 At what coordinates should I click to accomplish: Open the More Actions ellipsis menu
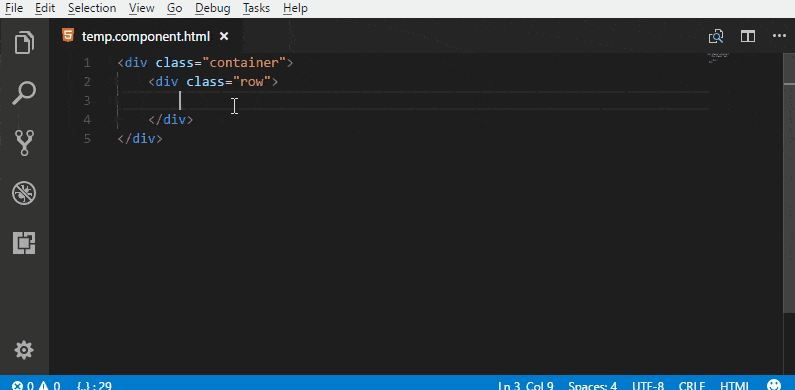779,36
